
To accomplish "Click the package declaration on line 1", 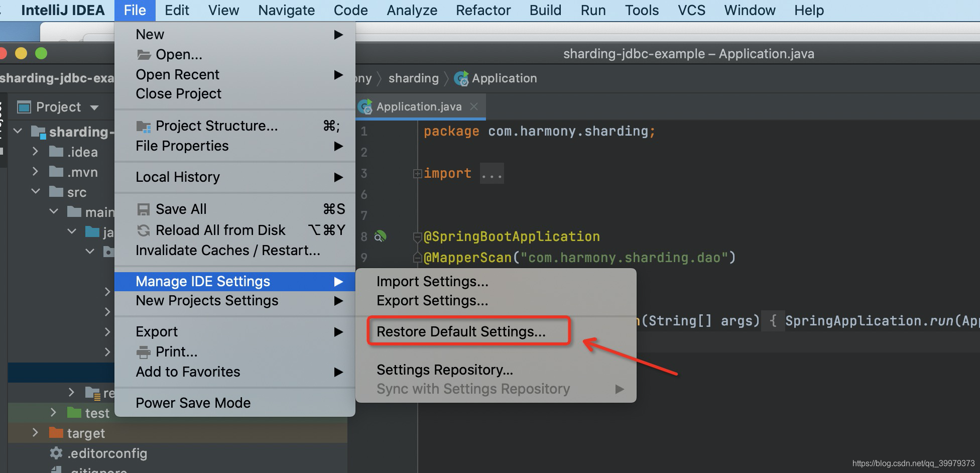I will (x=539, y=131).
